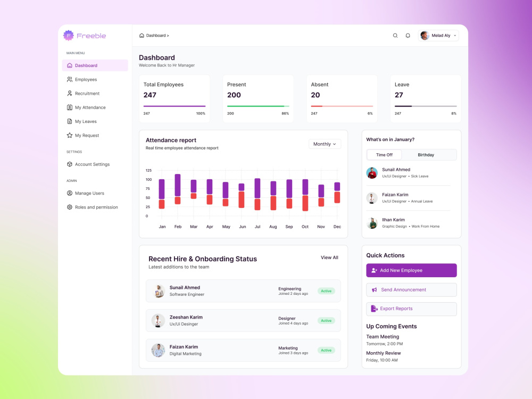Click Sunail Ahmed avatar in Time Off list
The width and height of the screenshot is (532, 399).
(x=372, y=173)
